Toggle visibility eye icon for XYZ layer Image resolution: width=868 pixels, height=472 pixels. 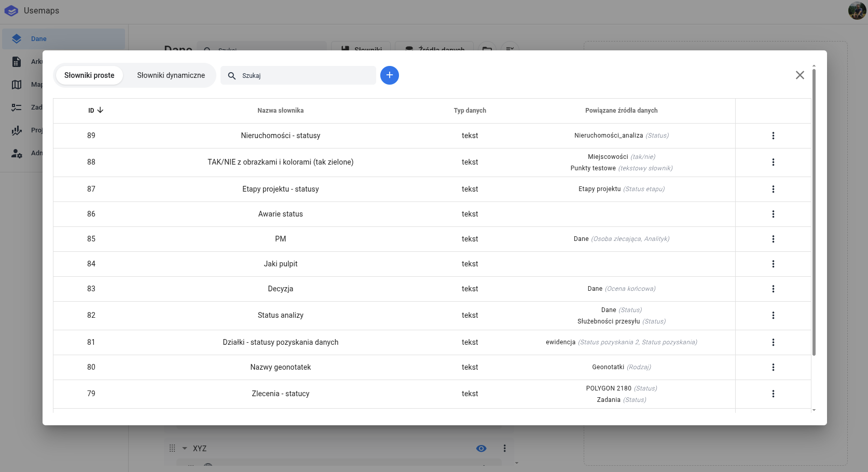pos(481,448)
